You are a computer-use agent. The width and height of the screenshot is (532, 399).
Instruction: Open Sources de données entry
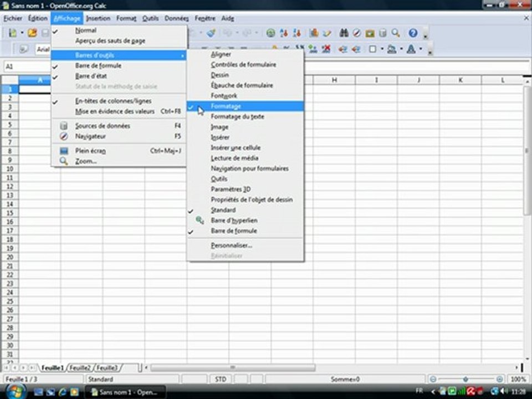pyautogui.click(x=119, y=126)
